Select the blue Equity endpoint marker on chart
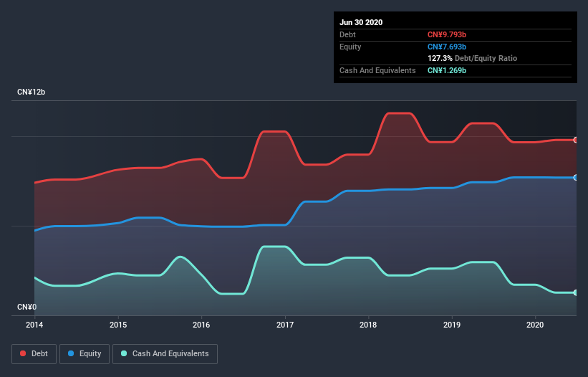Viewport: 588px width, 377px height. pyautogui.click(x=576, y=178)
